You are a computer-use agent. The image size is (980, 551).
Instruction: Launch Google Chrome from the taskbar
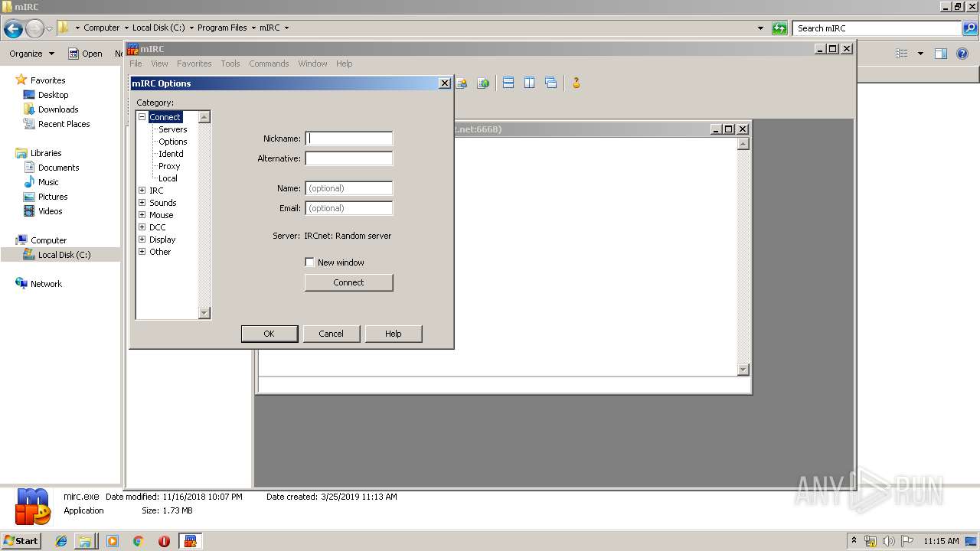[139, 541]
